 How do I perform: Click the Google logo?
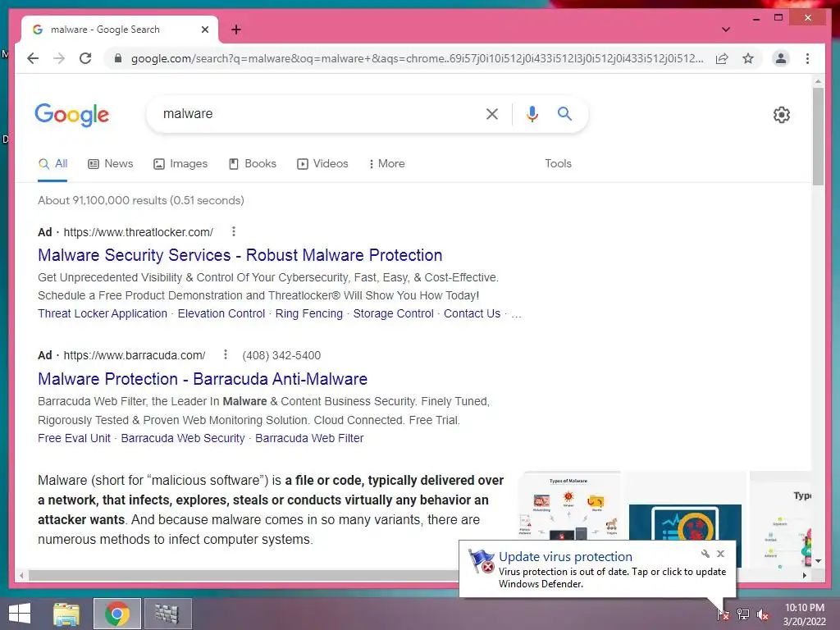coord(72,115)
